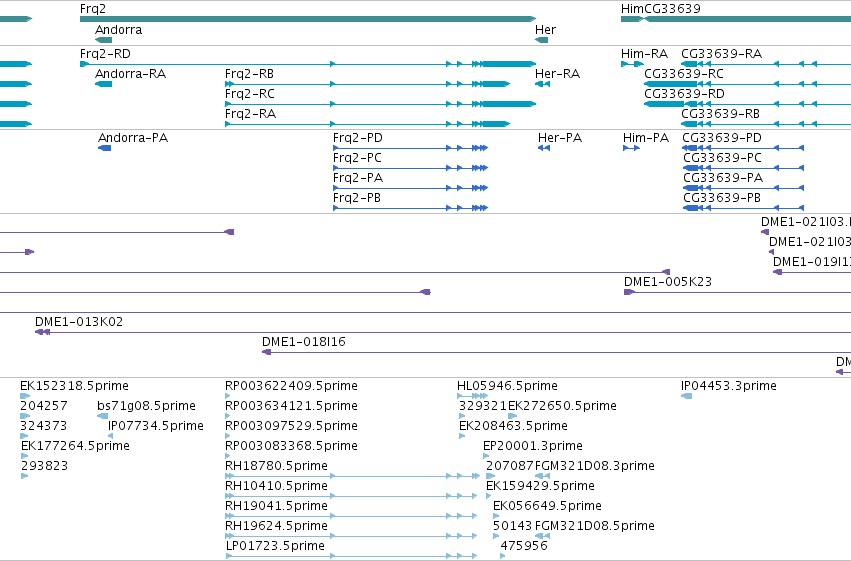Screen dimensions: 851x561
Task: Select the CG33639-PC protein label
Action: coord(722,158)
